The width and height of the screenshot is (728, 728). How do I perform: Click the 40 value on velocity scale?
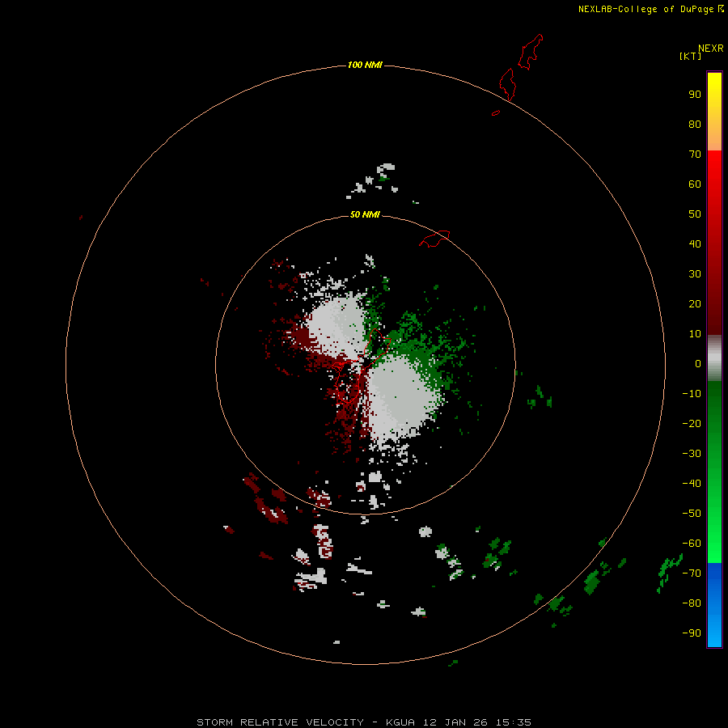pos(695,243)
